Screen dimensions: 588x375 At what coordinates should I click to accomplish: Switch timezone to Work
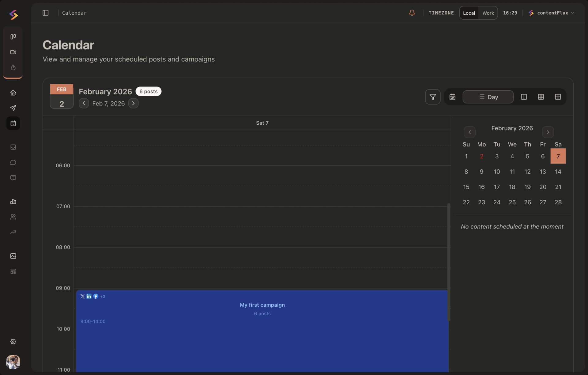[x=488, y=13]
